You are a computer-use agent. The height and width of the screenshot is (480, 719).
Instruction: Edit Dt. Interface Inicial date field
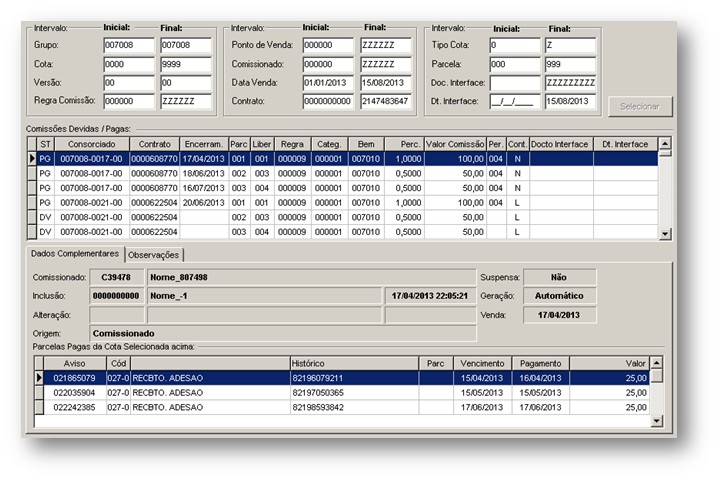pyautogui.click(x=515, y=101)
